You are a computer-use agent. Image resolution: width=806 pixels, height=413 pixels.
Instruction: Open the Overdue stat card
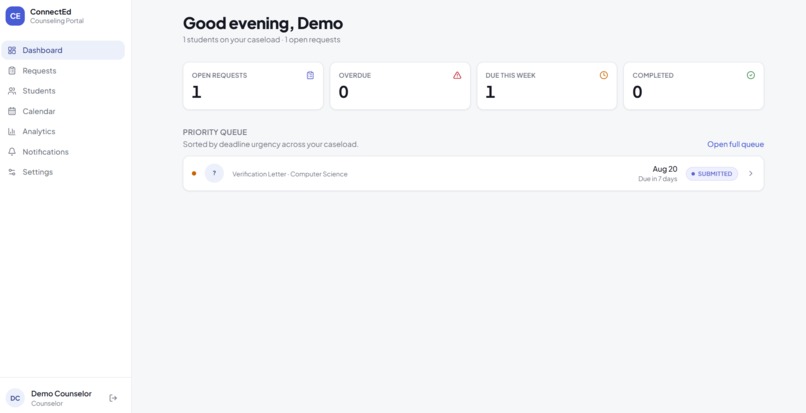400,86
